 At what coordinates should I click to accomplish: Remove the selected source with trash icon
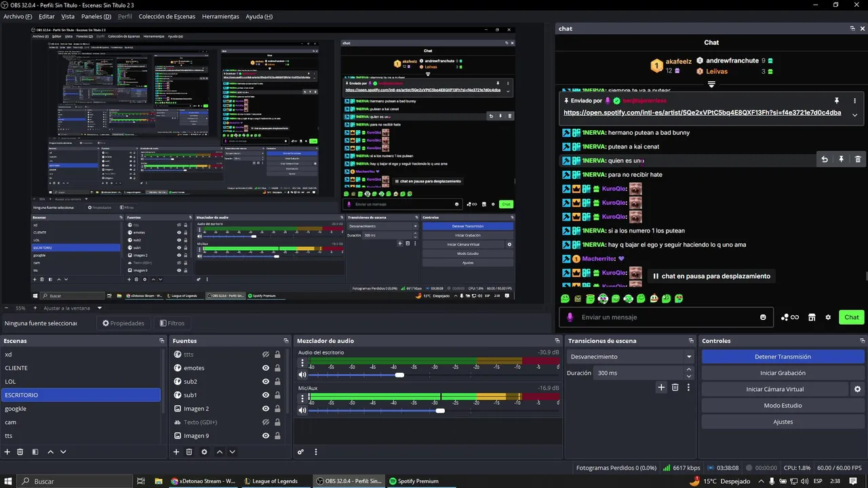189,452
